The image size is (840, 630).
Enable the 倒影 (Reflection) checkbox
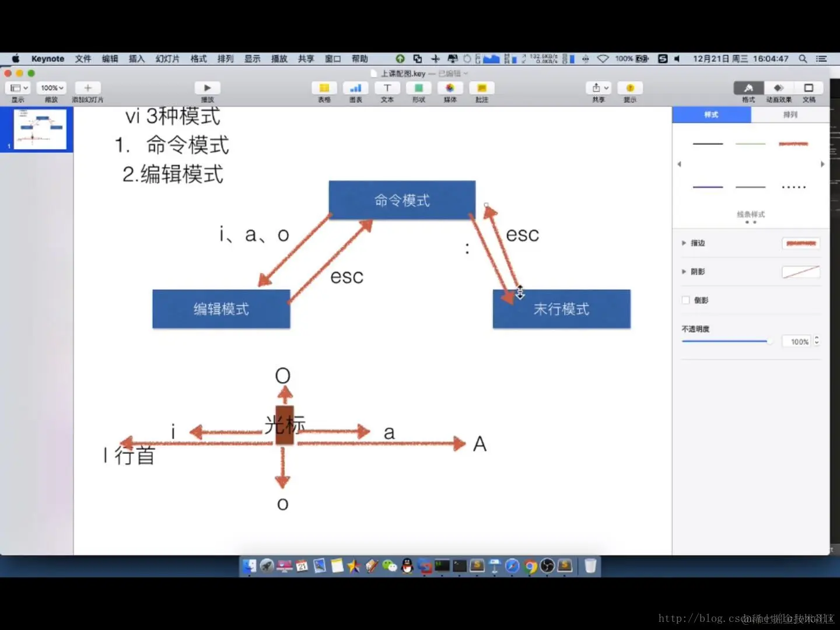tap(686, 300)
